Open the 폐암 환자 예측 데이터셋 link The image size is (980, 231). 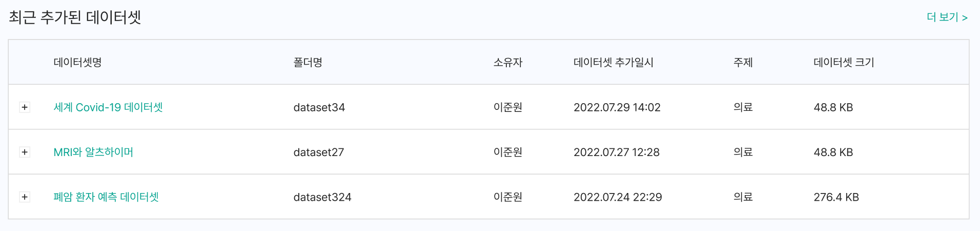pos(106,197)
